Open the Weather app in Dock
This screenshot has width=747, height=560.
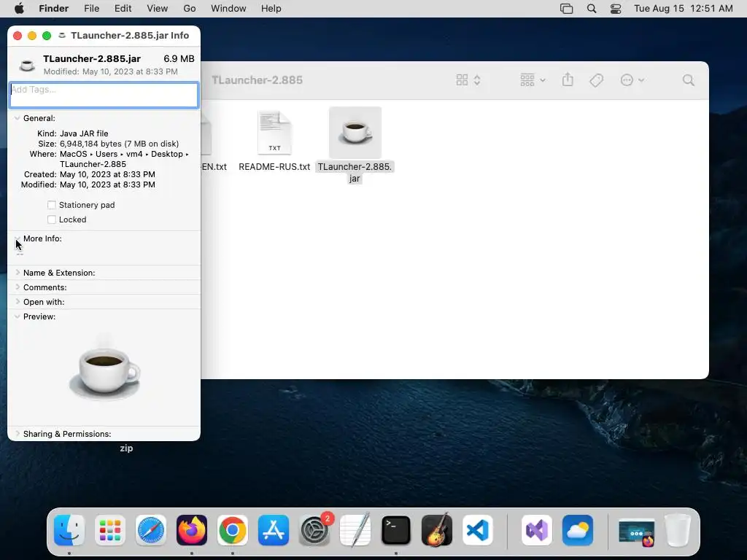[578, 530]
